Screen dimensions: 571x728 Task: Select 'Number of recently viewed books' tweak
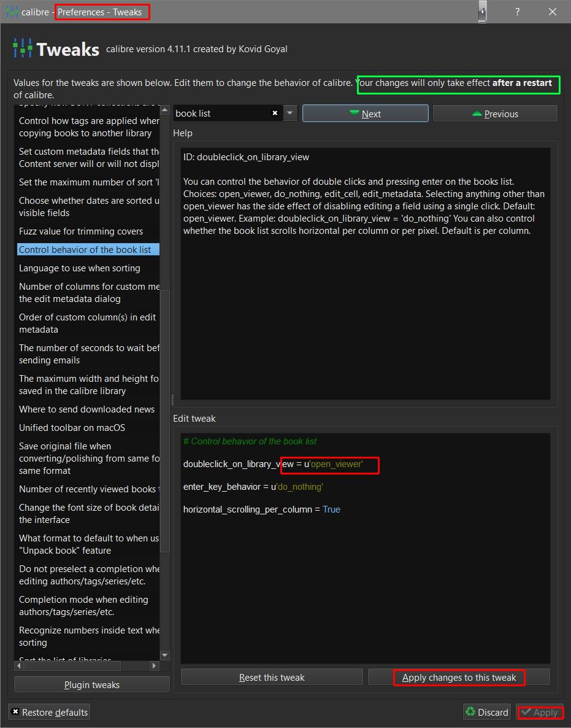click(x=88, y=489)
